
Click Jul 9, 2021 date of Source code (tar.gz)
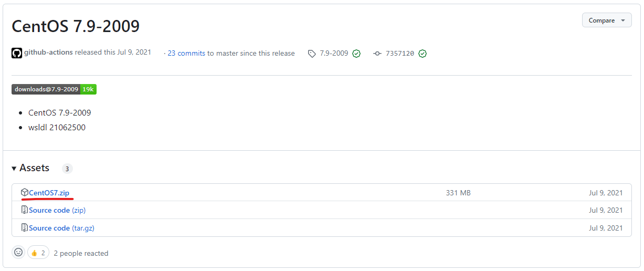pyautogui.click(x=606, y=228)
